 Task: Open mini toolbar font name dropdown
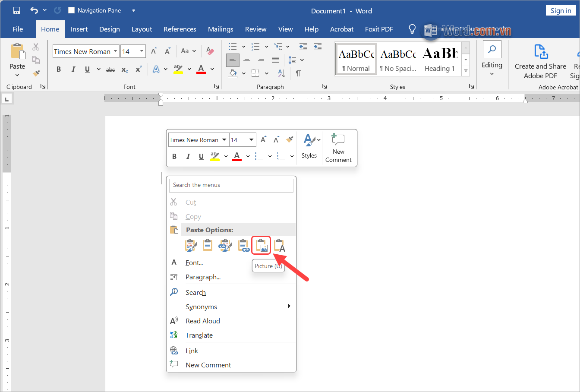click(x=224, y=139)
